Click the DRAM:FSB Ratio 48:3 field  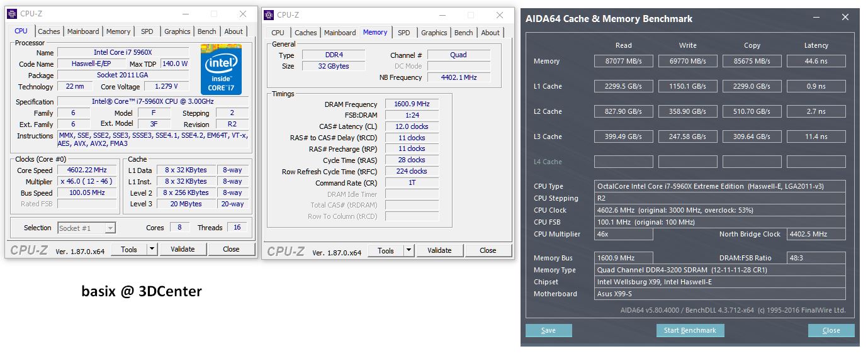tap(816, 258)
